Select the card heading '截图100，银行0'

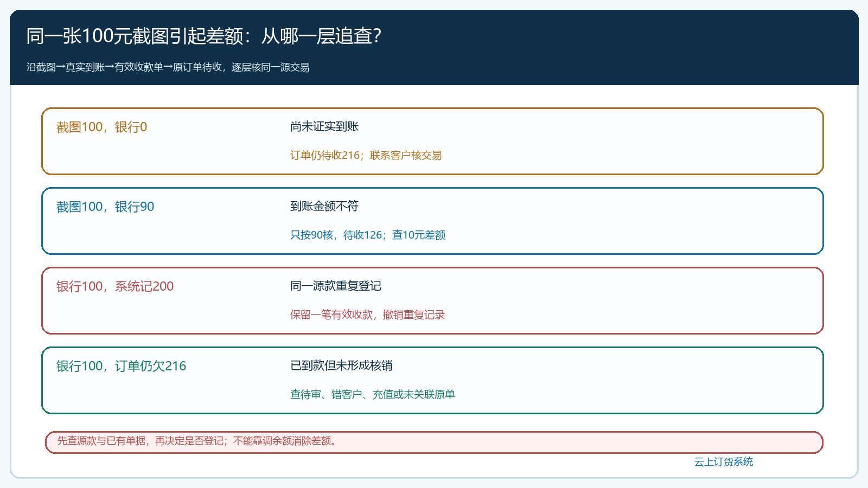(x=101, y=127)
